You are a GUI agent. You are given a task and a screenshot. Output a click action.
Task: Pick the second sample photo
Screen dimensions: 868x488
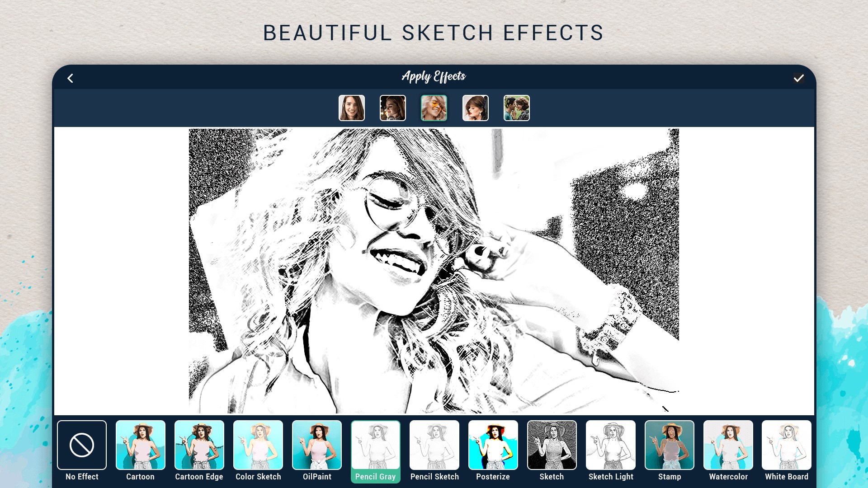click(393, 108)
